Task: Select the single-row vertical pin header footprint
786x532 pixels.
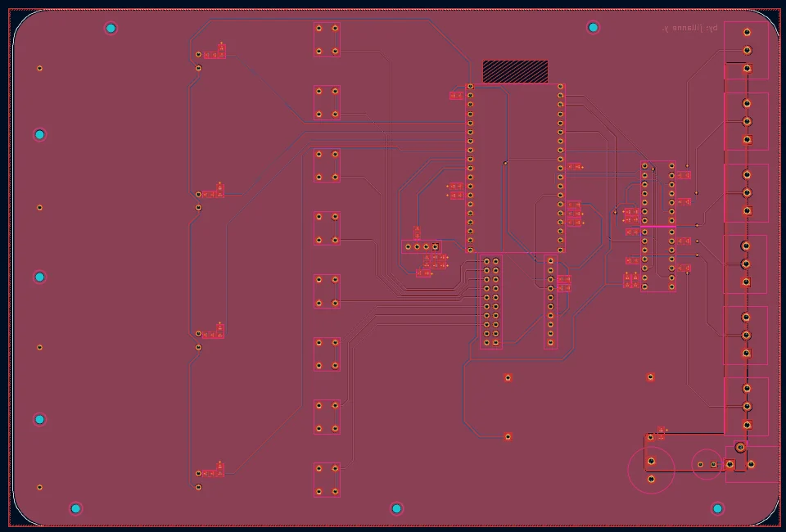Action: [x=550, y=301]
